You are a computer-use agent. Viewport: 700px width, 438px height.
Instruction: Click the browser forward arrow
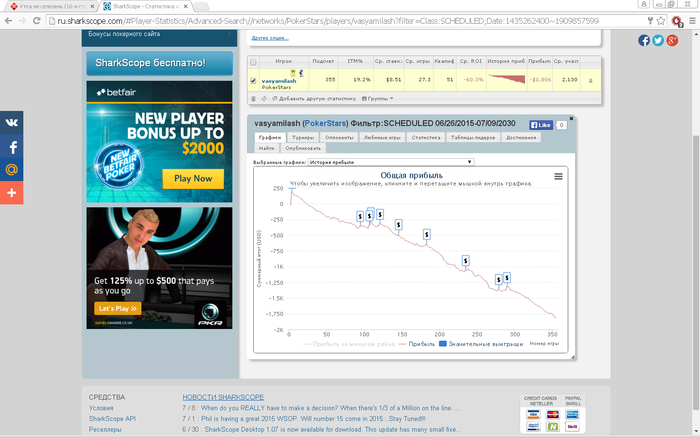[22, 21]
